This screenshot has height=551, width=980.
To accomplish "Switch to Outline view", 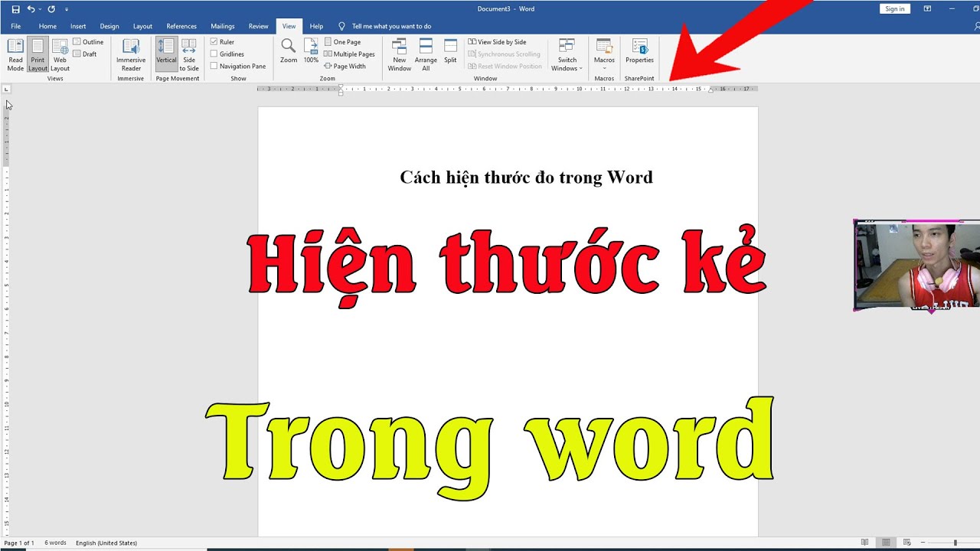I will pos(88,42).
